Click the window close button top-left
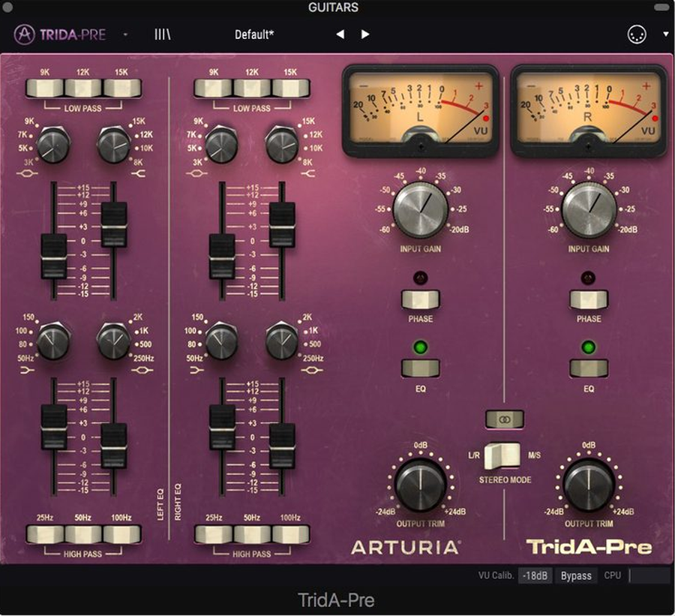 7,7
